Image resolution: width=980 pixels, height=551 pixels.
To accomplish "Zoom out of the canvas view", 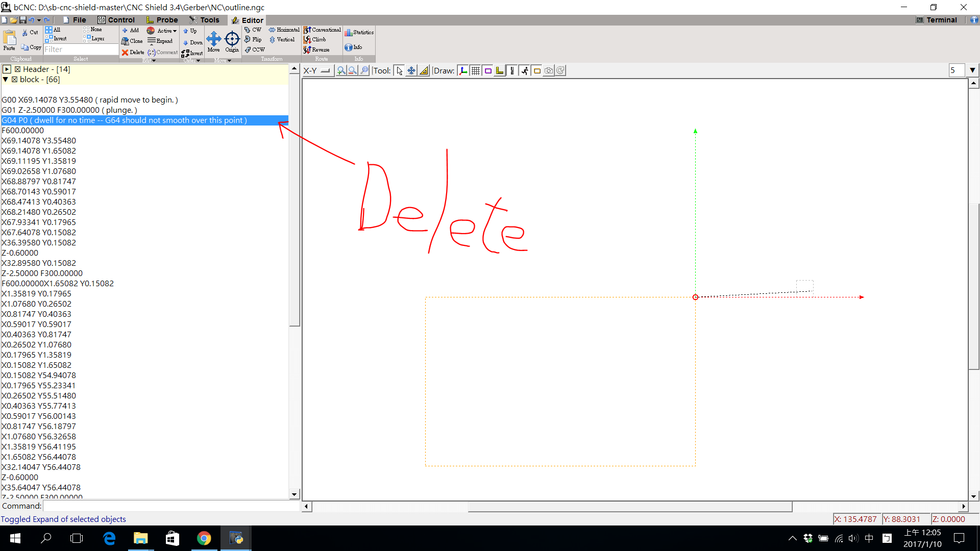I will click(352, 70).
